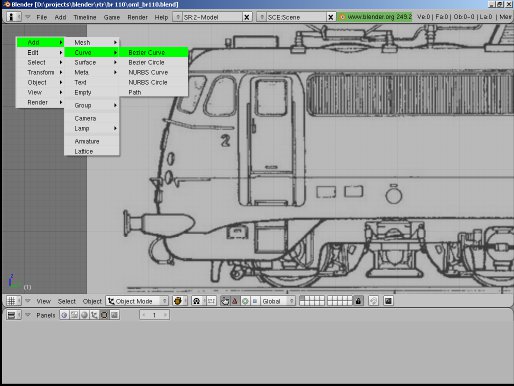Switch to Scene context icon in Panels

114,315
